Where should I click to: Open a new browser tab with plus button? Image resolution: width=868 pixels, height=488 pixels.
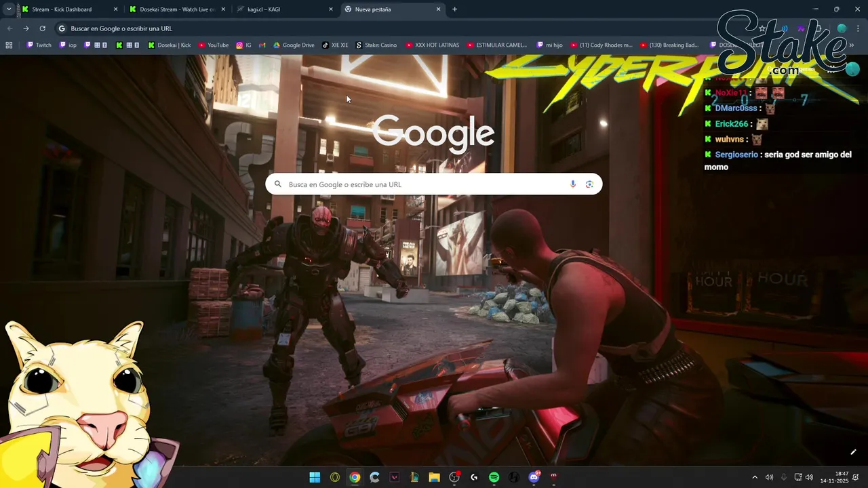pyautogui.click(x=454, y=9)
